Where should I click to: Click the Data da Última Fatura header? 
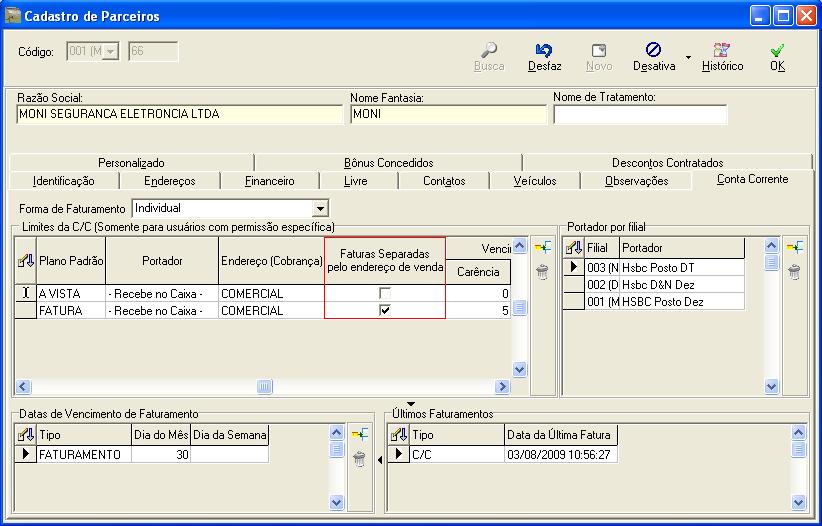[560, 435]
